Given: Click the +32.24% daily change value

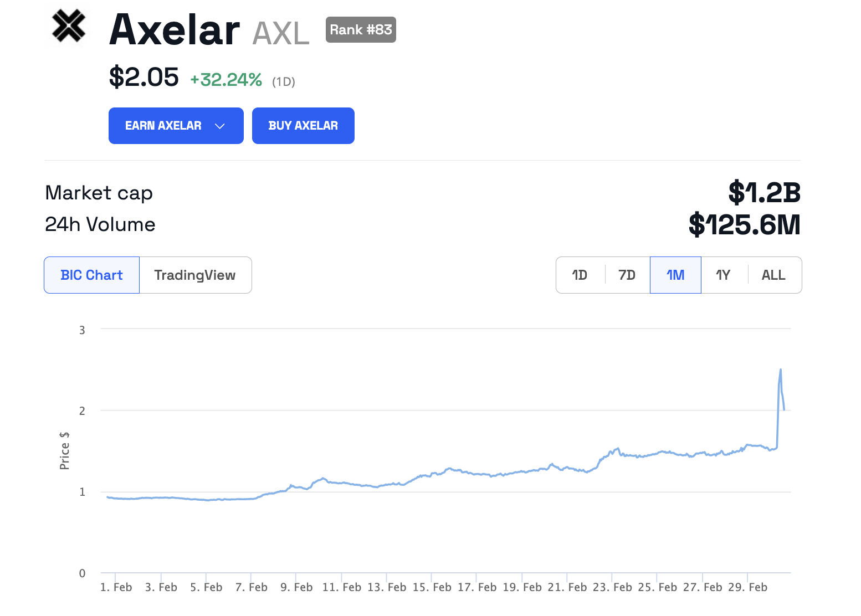Looking at the screenshot, I should (226, 80).
